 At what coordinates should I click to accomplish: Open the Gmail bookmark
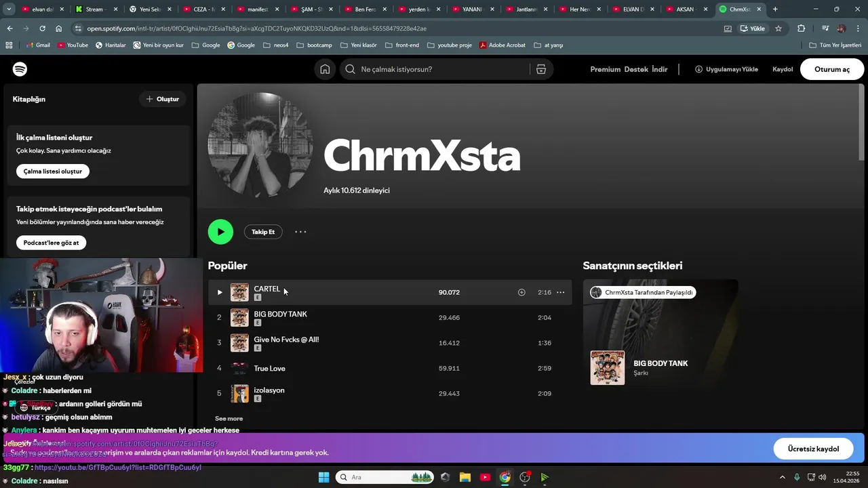[38, 45]
